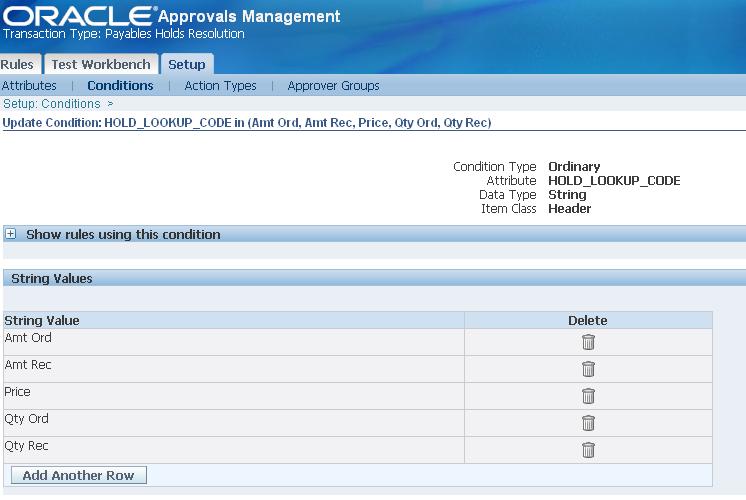Delete the Price string value

click(x=588, y=396)
